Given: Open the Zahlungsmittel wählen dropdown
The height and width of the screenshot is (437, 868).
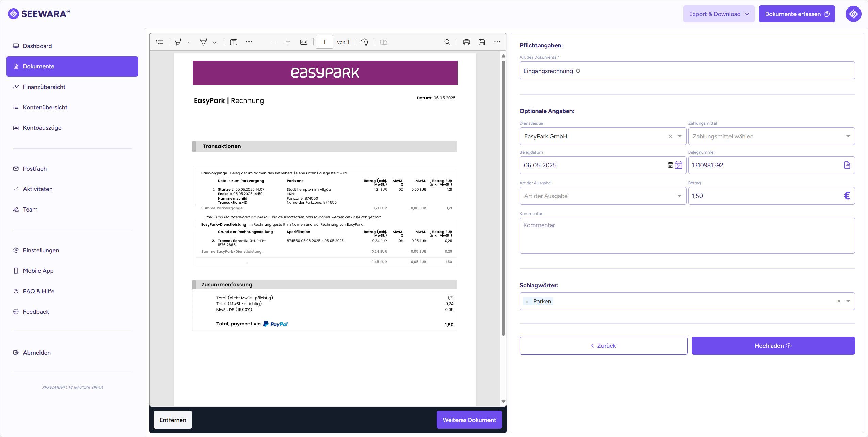Looking at the screenshot, I should [771, 136].
